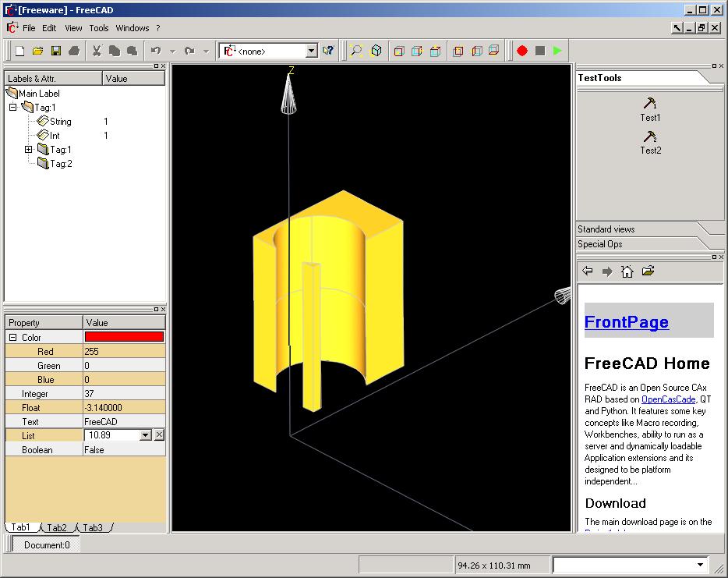Open the Standard views section
Screen dimensions: 728x578
pyautogui.click(x=606, y=229)
